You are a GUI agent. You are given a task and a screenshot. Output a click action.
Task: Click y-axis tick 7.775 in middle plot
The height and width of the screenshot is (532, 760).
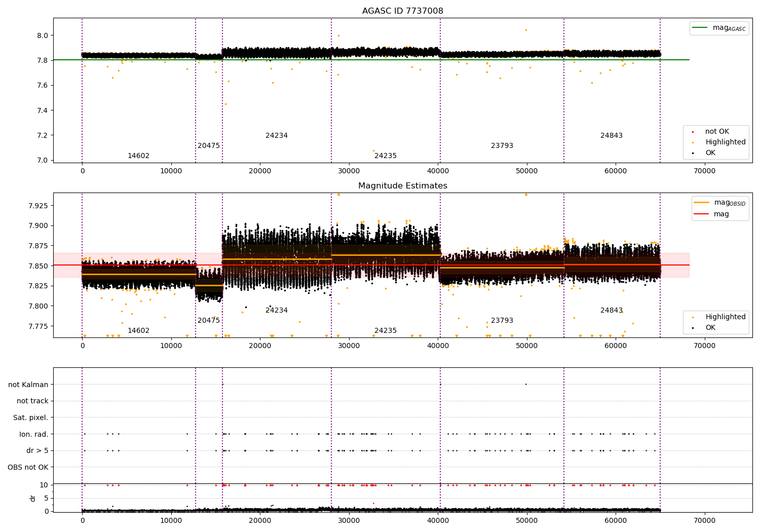click(x=38, y=326)
